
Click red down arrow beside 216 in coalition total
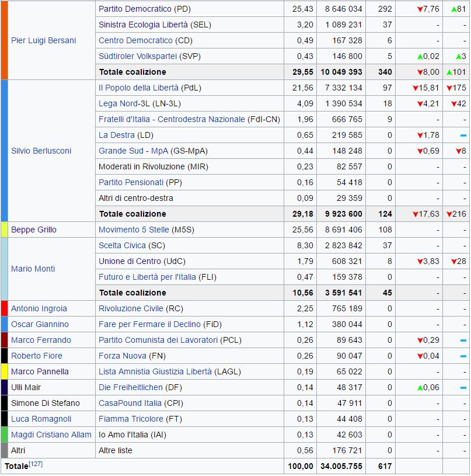tap(449, 214)
